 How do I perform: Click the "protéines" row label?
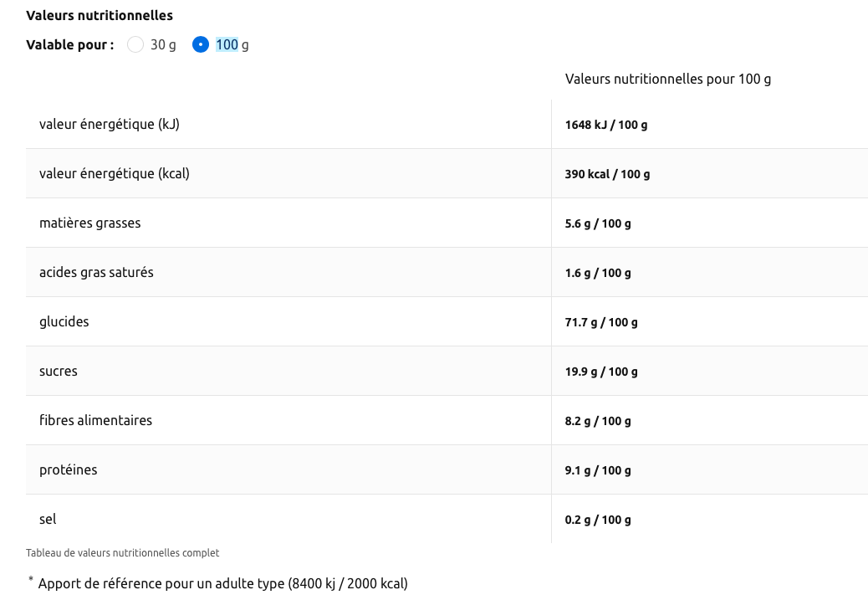pos(69,469)
